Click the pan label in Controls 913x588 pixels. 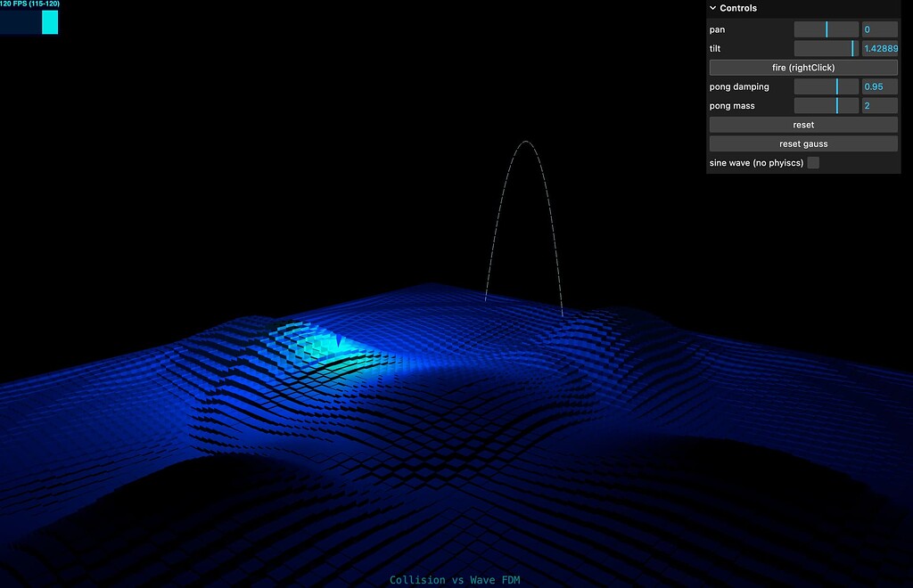[x=716, y=29]
